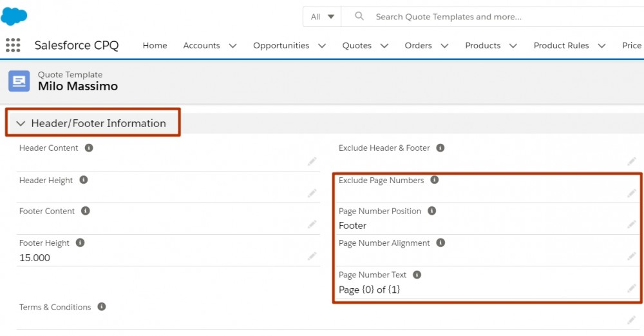
Task: Show info tooltip for Terms & Conditions
Action: 102,306
